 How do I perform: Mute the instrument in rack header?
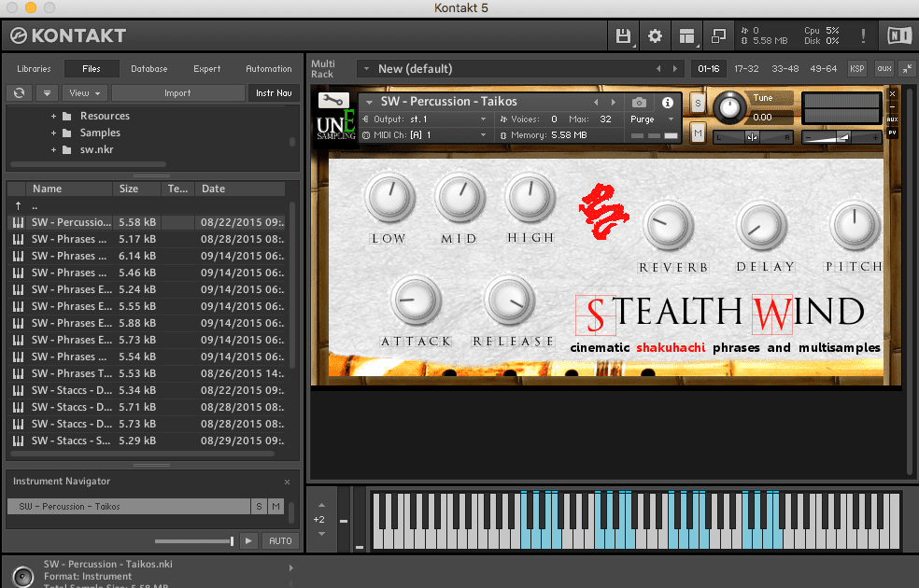[698, 133]
